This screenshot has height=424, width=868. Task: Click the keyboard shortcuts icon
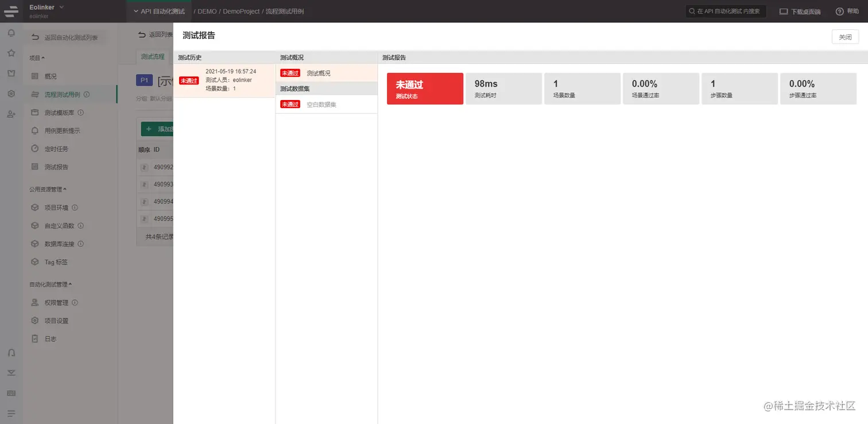pyautogui.click(x=11, y=393)
